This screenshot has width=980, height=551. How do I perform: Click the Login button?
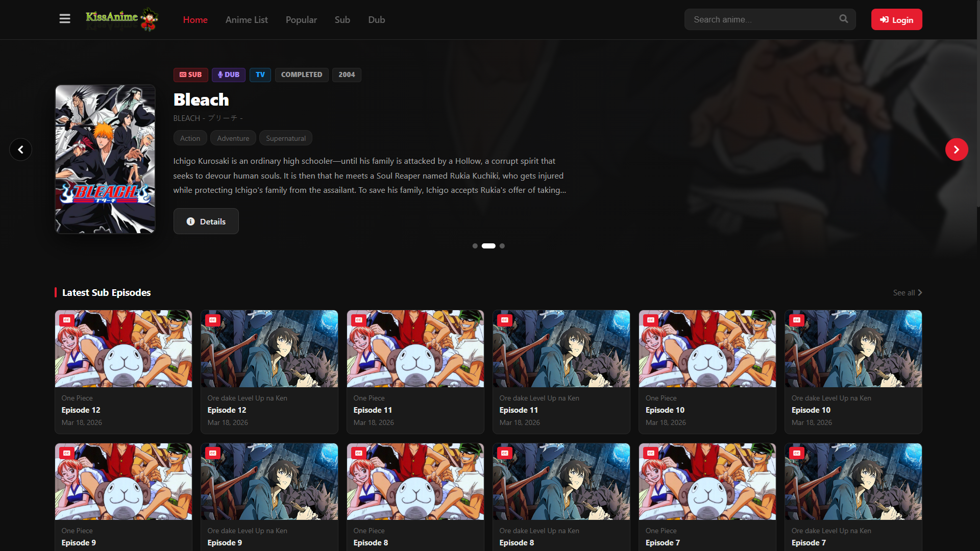(896, 19)
